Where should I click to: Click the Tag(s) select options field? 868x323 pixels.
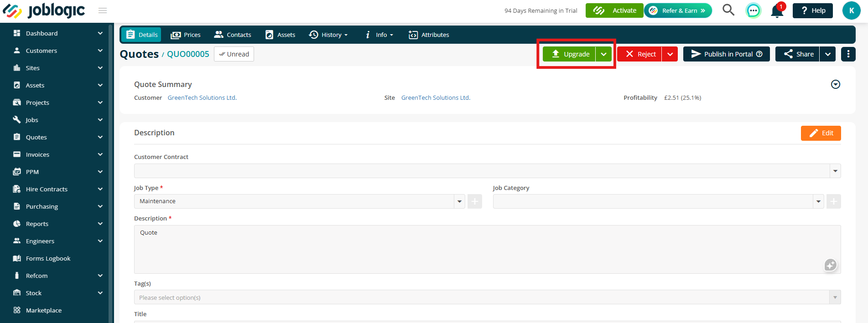pos(487,297)
